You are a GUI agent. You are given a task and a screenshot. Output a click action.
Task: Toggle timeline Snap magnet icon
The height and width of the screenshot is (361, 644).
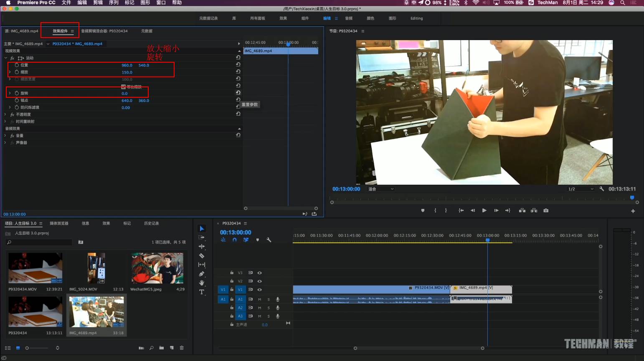pos(235,240)
